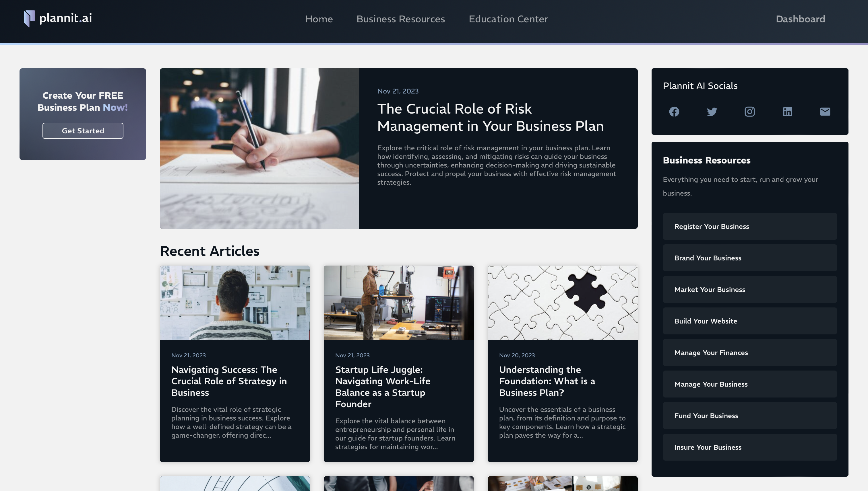This screenshot has width=868, height=491.
Task: Open the Startup Life Juggle article title
Action: [x=383, y=387]
